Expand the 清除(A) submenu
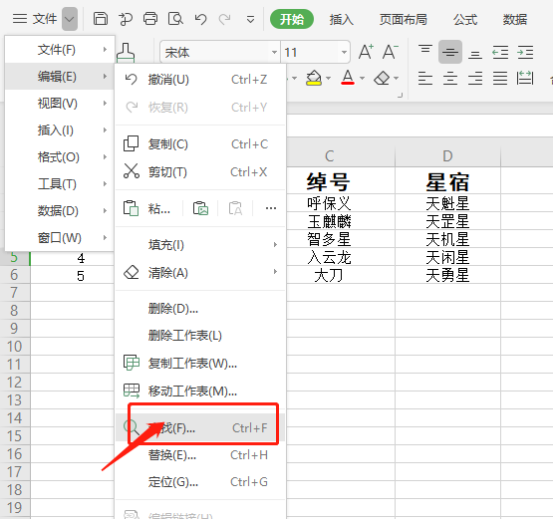554x520 pixels. 200,272
